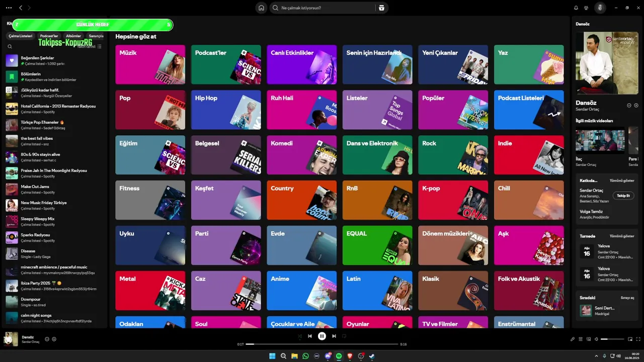The width and height of the screenshot is (644, 362).
Task: Mute audio with the speaker icon
Action: click(x=597, y=339)
